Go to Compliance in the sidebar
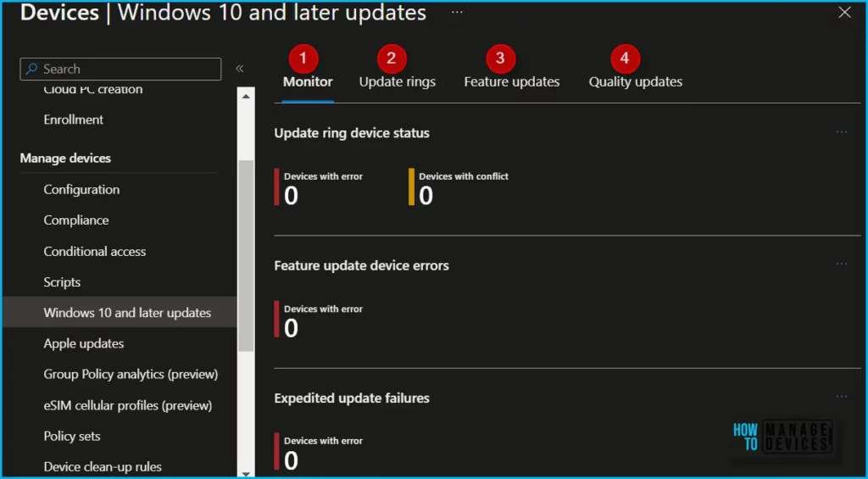 coord(76,220)
